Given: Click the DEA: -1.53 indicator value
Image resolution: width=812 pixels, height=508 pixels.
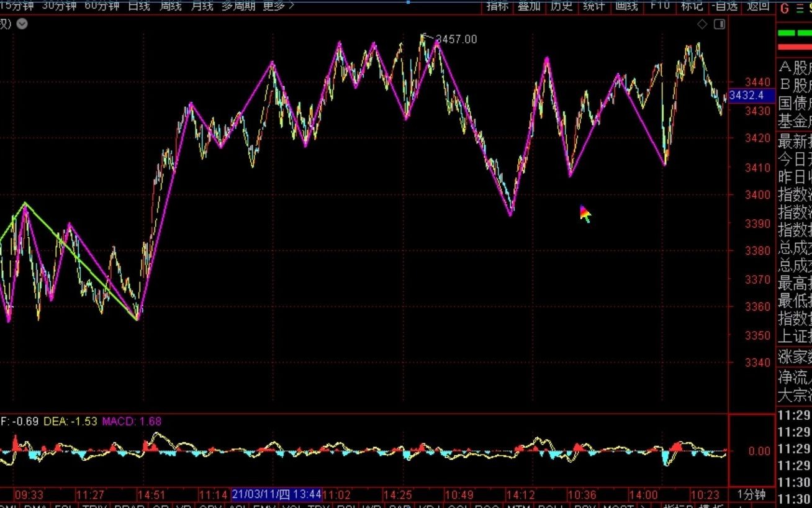Looking at the screenshot, I should [x=70, y=421].
